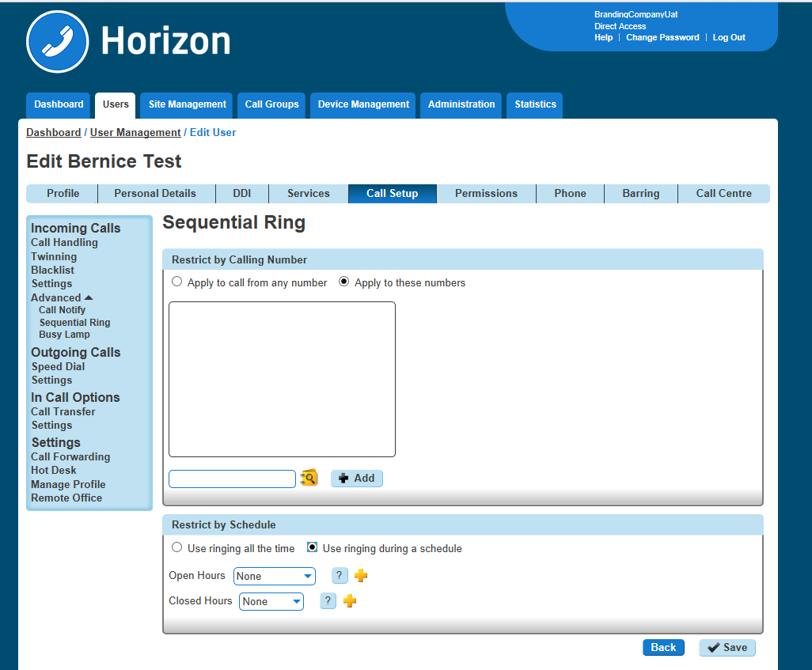Open Settings under Incoming Calls
Image resolution: width=812 pixels, height=670 pixels.
[51, 284]
